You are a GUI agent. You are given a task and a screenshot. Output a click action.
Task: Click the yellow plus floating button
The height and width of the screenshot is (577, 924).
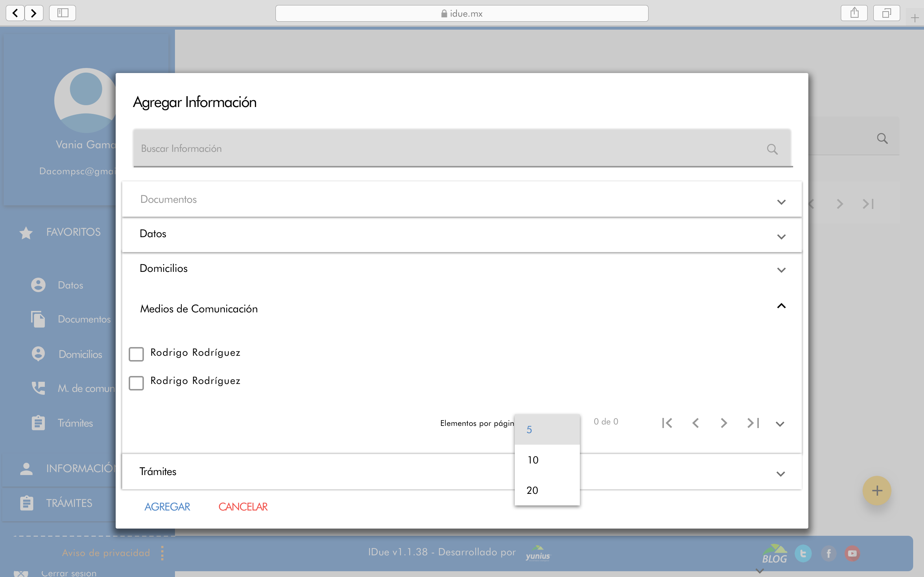[877, 490]
